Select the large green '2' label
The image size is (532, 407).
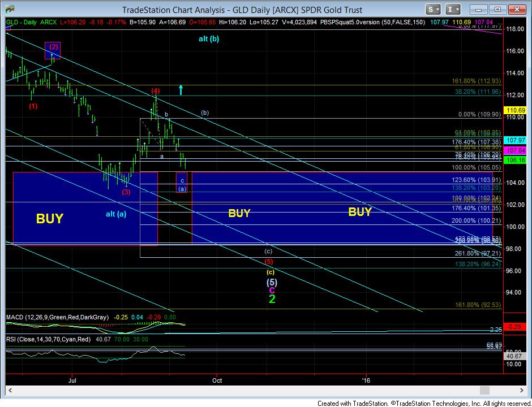[x=272, y=299]
